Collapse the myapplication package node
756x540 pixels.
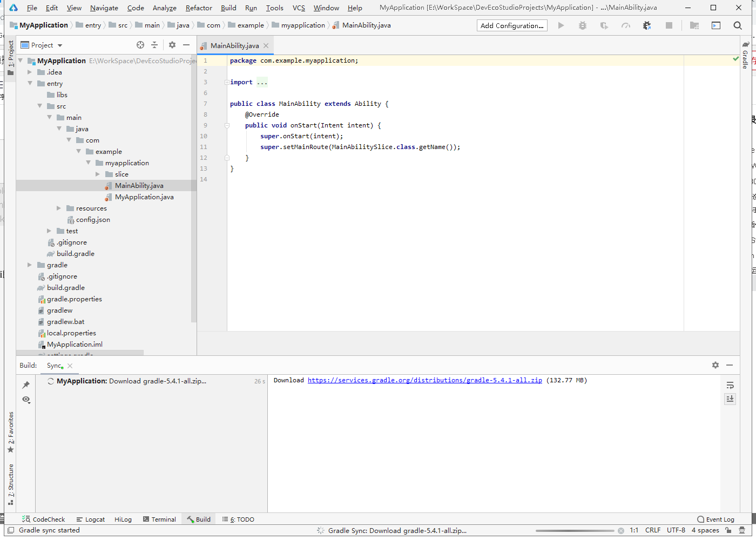click(x=88, y=163)
